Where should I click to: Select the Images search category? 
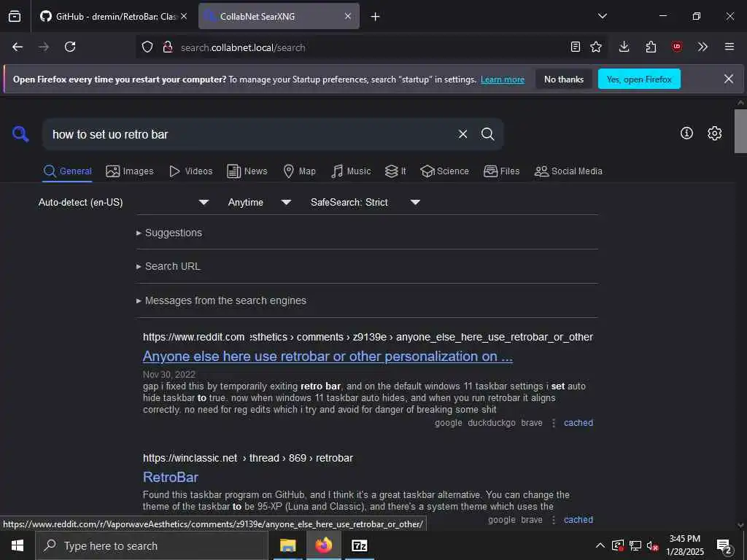coord(130,171)
